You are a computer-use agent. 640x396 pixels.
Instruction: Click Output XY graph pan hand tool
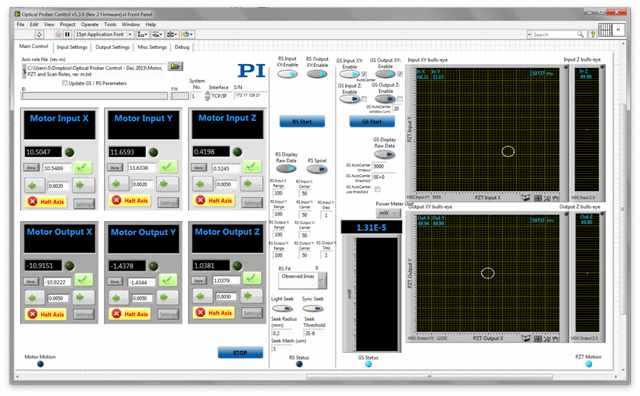[x=556, y=338]
